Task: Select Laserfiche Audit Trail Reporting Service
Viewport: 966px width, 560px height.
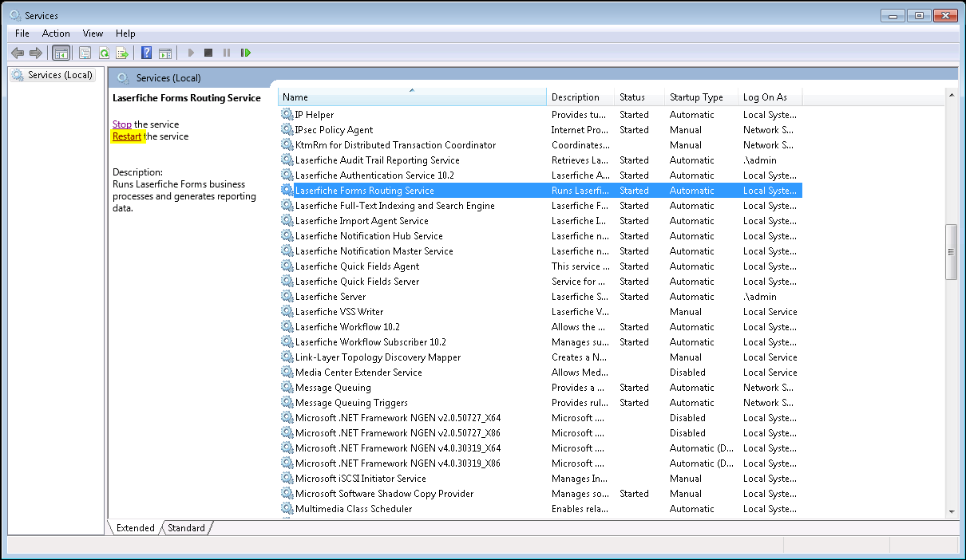Action: (378, 160)
